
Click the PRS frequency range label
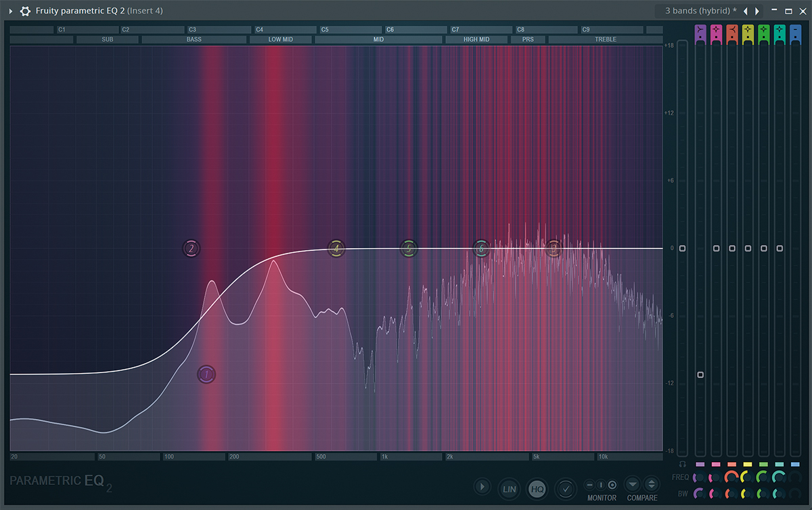tap(528, 40)
